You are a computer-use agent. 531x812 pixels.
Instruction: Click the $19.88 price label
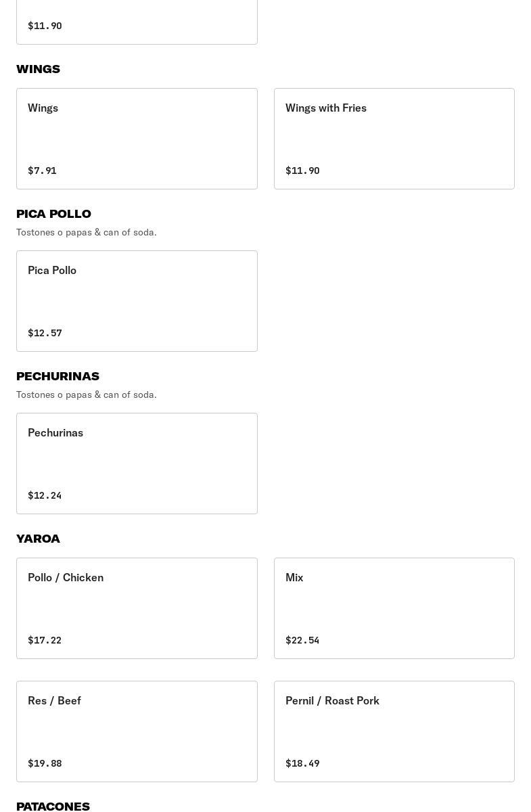[45, 763]
